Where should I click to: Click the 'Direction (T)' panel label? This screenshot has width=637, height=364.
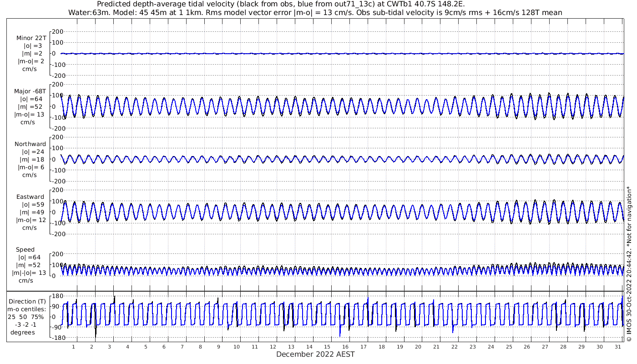coord(28,302)
